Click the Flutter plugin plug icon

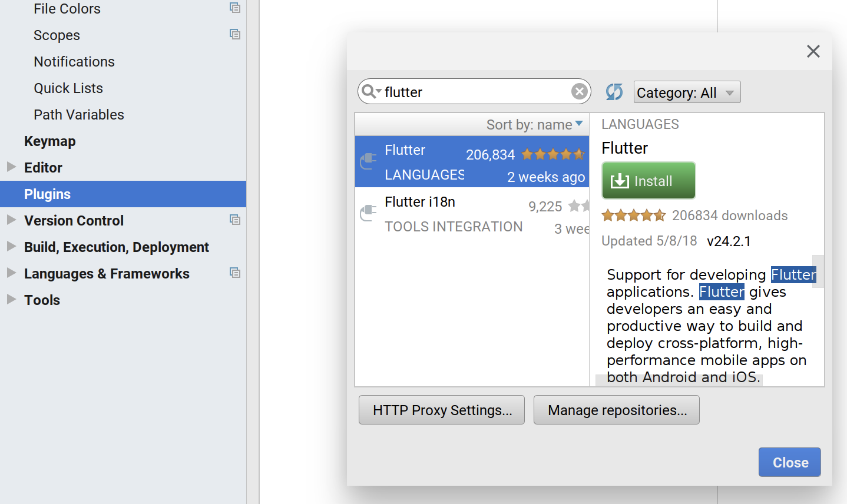tap(368, 160)
